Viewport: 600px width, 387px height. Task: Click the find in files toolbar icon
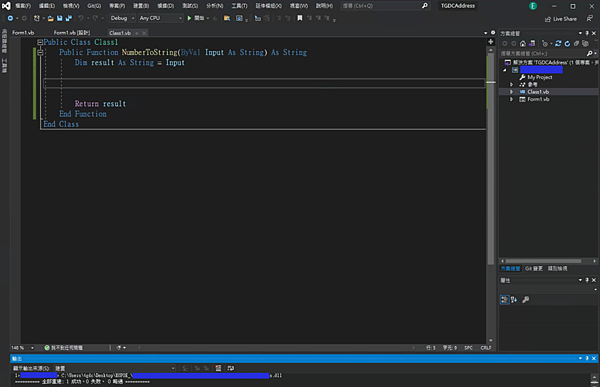click(x=227, y=18)
